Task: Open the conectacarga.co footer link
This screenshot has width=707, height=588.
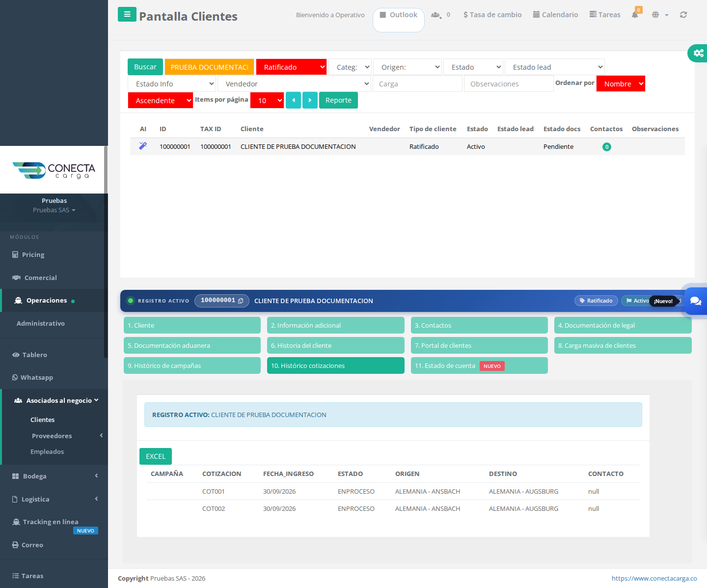Action: coord(654,578)
